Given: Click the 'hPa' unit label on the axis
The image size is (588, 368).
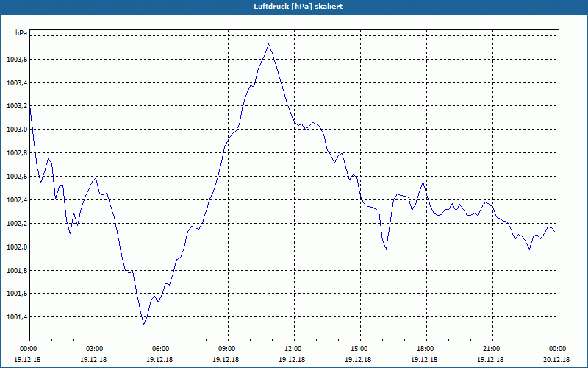Looking at the screenshot, I should click(x=21, y=33).
